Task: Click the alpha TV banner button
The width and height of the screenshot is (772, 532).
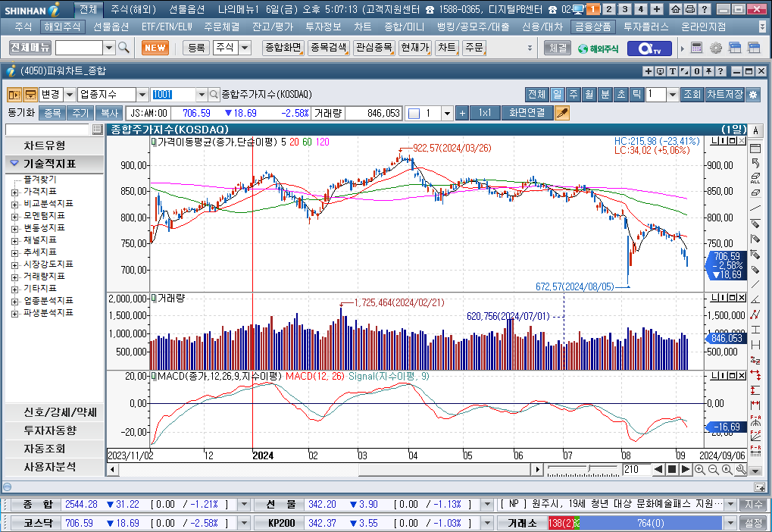Action: click(x=649, y=49)
